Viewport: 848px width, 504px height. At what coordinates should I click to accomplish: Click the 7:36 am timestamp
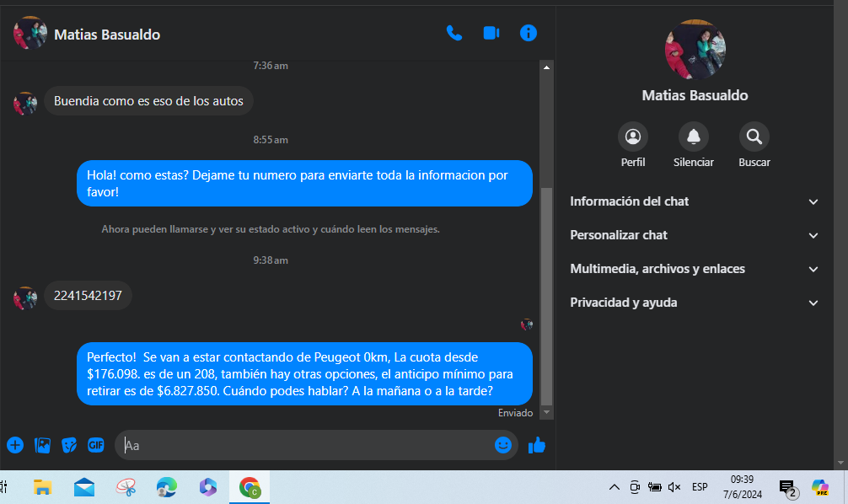click(271, 66)
